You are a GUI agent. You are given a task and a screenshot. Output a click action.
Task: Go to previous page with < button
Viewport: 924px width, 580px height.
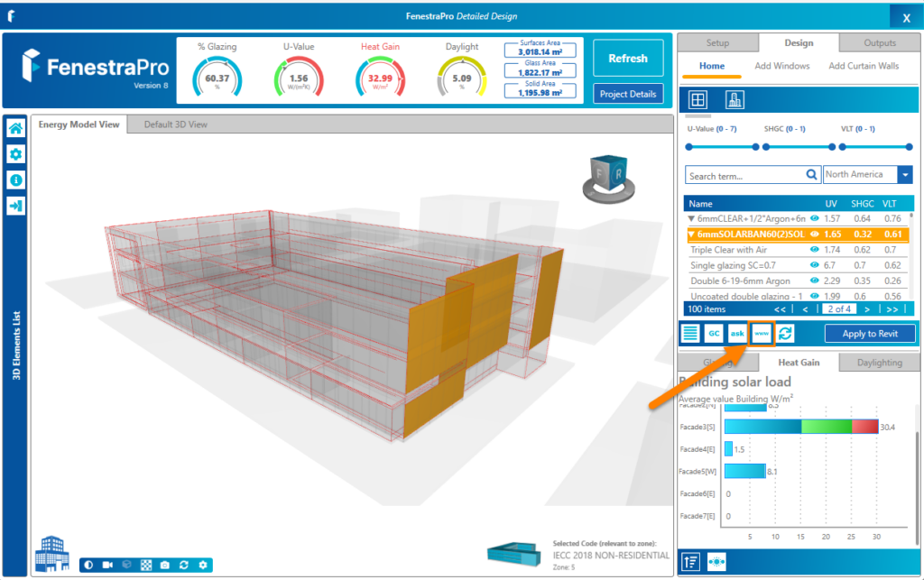point(805,309)
